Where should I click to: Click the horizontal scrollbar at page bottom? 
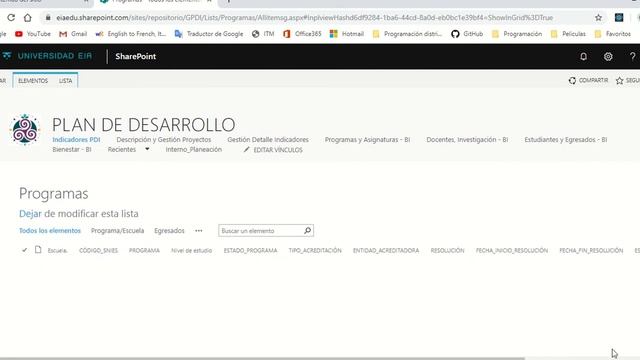262,358
